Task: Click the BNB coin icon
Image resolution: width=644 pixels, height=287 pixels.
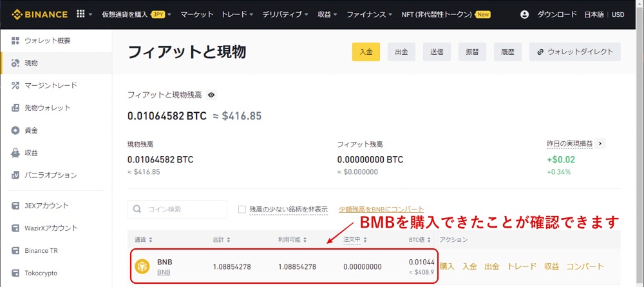Action: tap(142, 266)
